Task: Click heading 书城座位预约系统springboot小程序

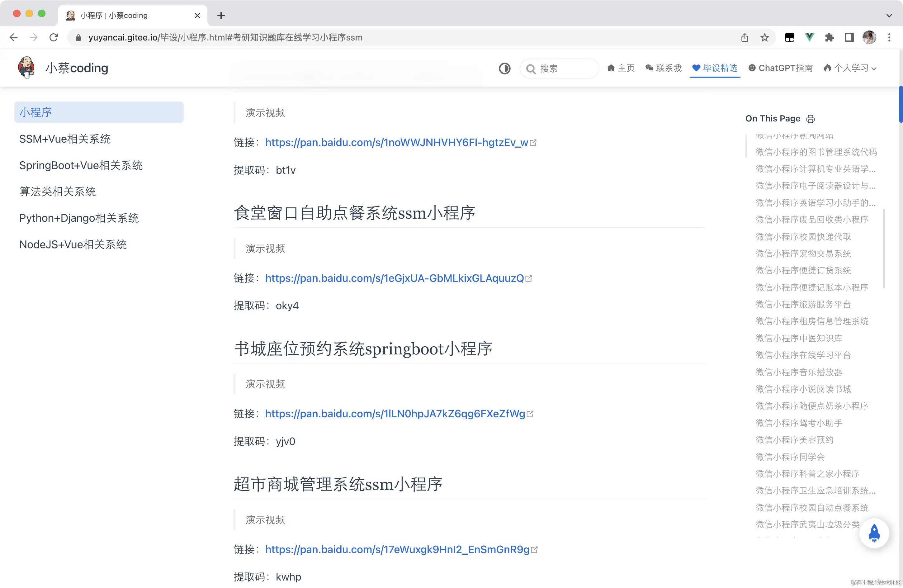Action: coord(363,349)
